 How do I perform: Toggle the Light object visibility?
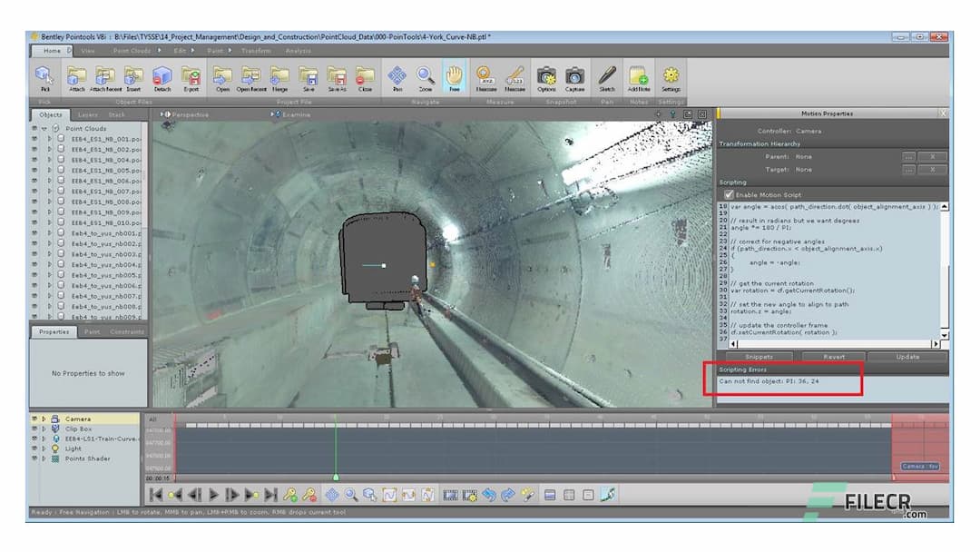pyautogui.click(x=34, y=448)
